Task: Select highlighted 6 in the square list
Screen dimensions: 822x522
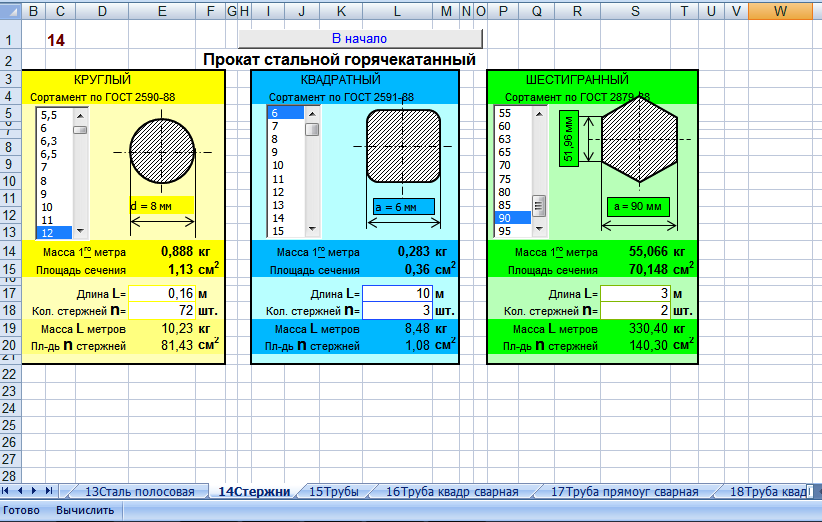Action: pos(287,113)
